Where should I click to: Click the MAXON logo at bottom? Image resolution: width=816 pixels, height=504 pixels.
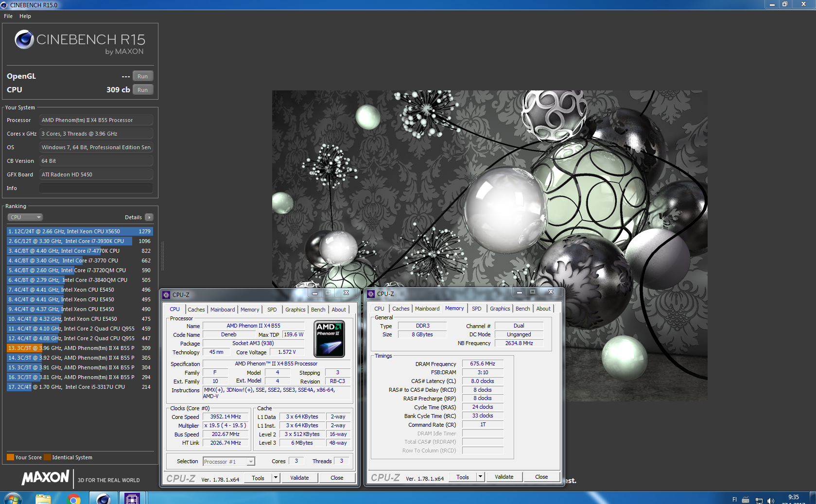[x=45, y=478]
